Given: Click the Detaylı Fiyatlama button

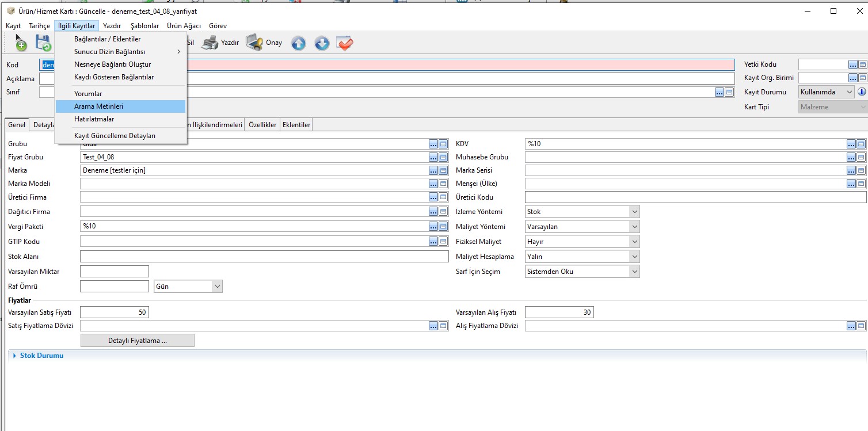Looking at the screenshot, I should [x=138, y=341].
